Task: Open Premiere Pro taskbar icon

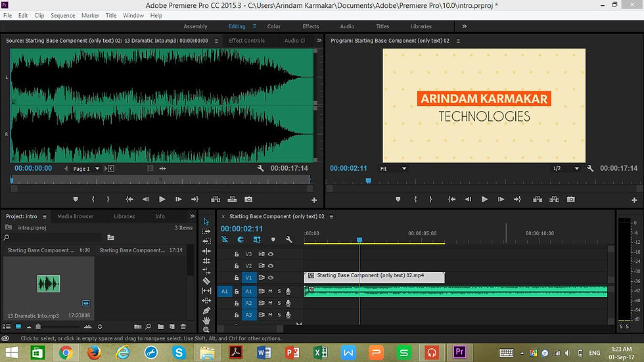Action: (459, 352)
